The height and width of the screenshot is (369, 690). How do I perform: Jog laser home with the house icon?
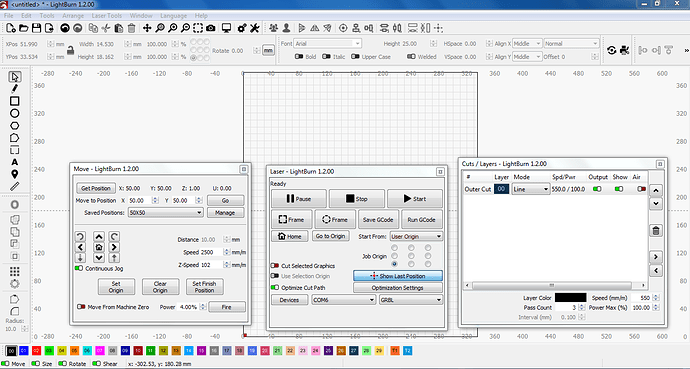[99, 247]
